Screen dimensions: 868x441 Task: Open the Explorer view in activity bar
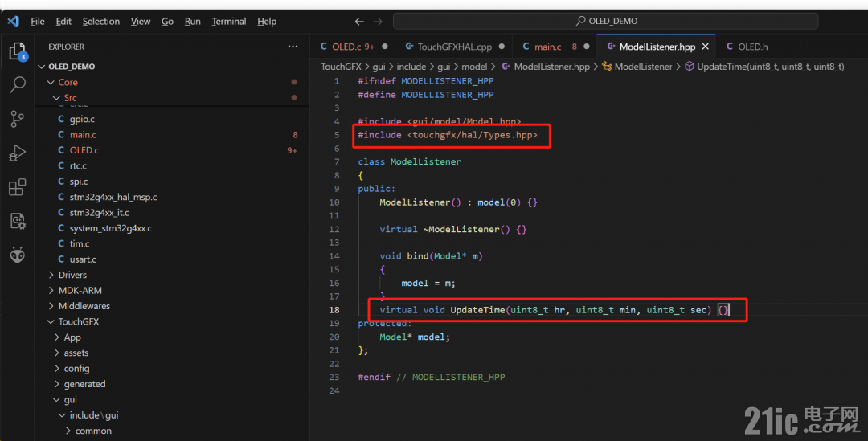coord(18,51)
